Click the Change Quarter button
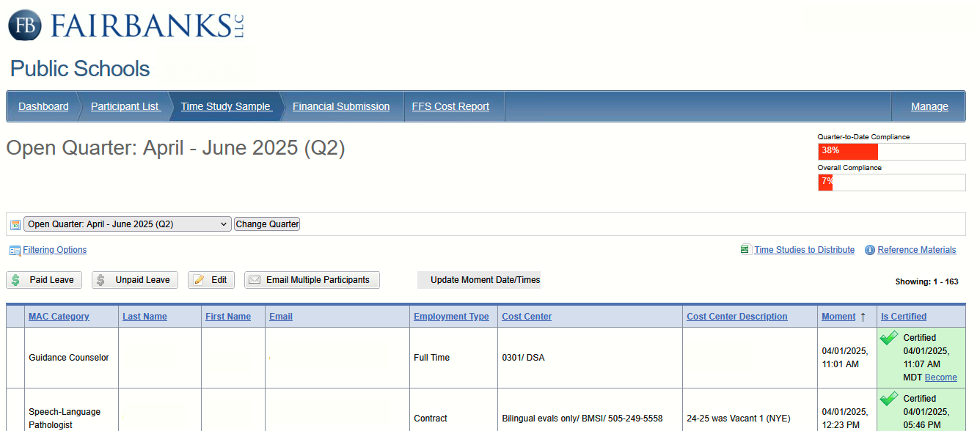The height and width of the screenshot is (431, 980). point(267,224)
